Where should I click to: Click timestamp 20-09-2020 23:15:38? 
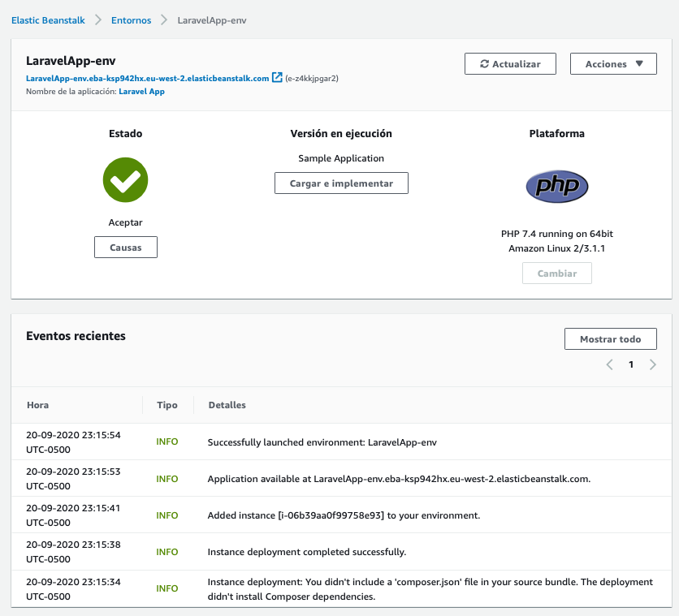coord(73,552)
